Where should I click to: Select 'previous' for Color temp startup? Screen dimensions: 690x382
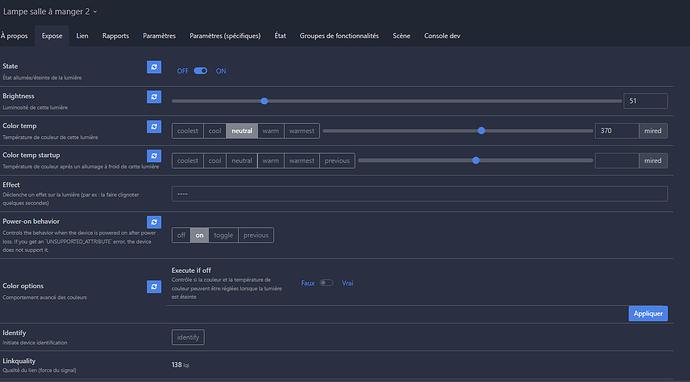[337, 161]
